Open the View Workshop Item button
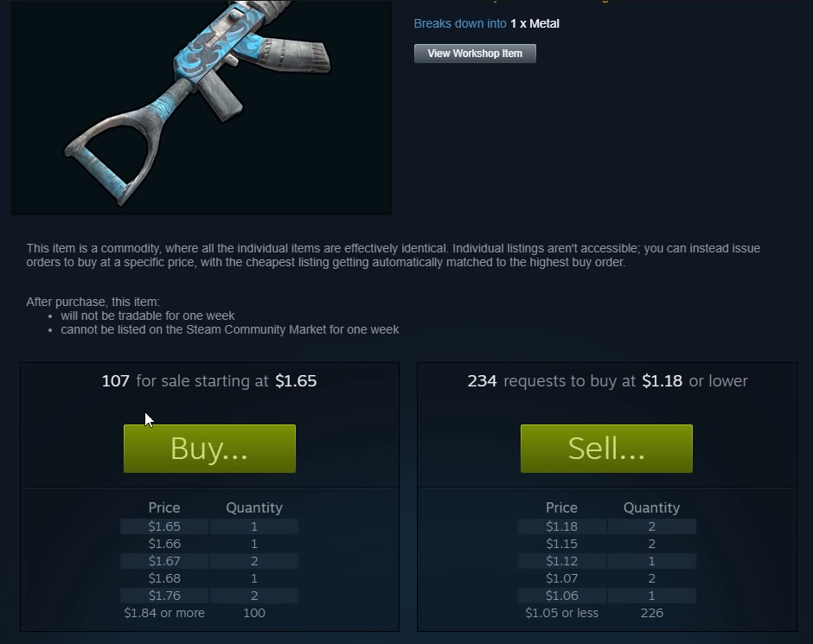 pos(475,54)
